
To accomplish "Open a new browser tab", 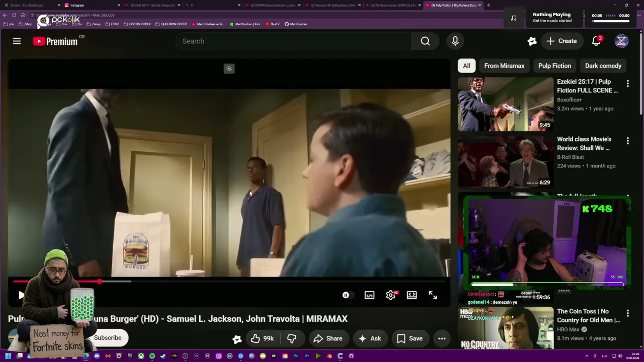I will point(489,5).
